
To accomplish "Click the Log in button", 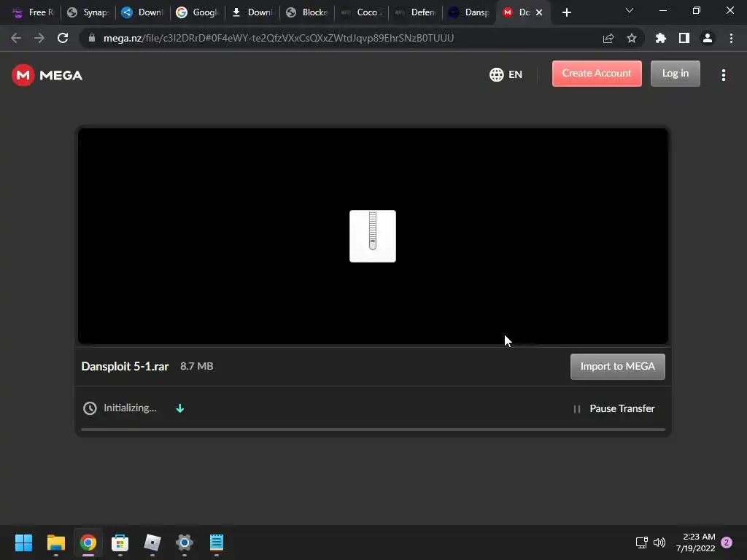I will (x=675, y=74).
